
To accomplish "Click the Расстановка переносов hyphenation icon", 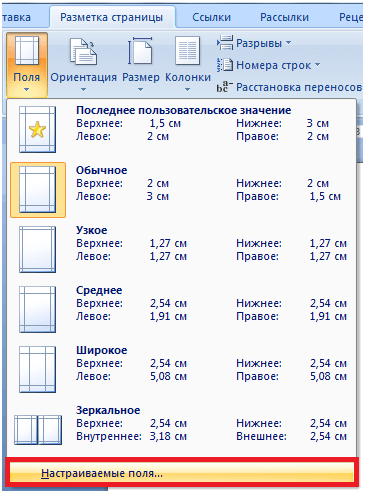I will click(x=225, y=87).
